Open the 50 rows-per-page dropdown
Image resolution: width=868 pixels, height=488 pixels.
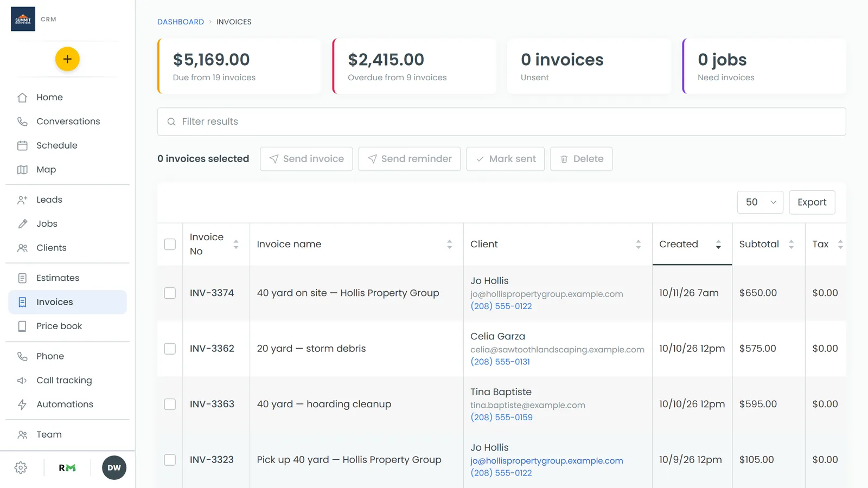coord(760,202)
